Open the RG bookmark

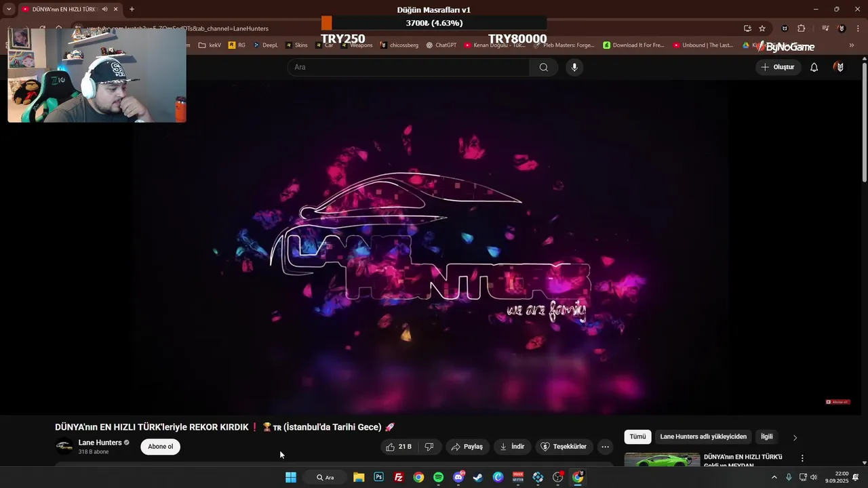click(237, 45)
